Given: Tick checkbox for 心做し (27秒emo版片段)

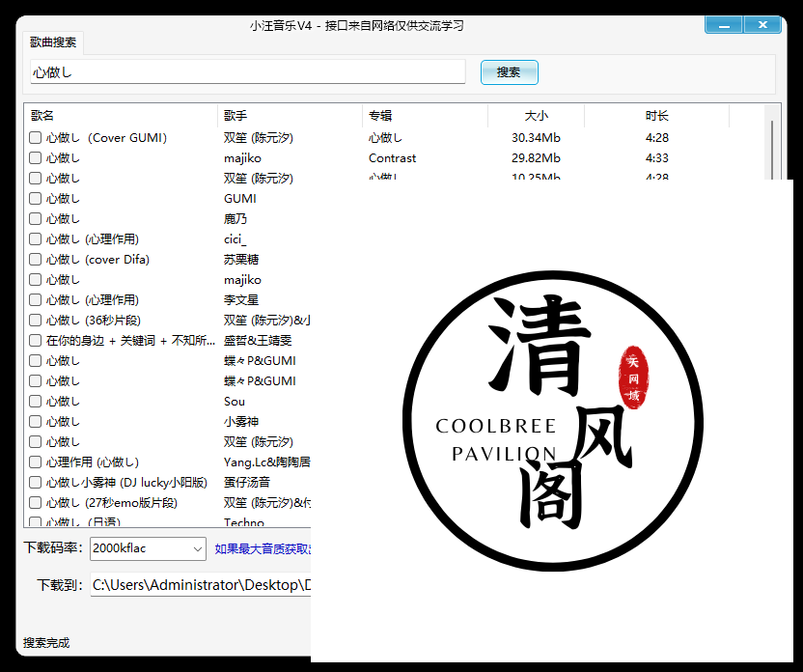Looking at the screenshot, I should (36, 502).
